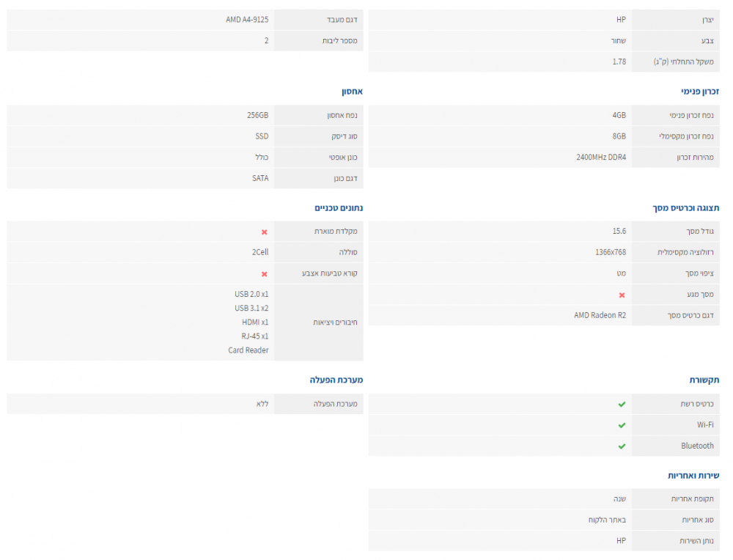
Task: Select the אחסון (storage) section heading
Action: [352, 92]
